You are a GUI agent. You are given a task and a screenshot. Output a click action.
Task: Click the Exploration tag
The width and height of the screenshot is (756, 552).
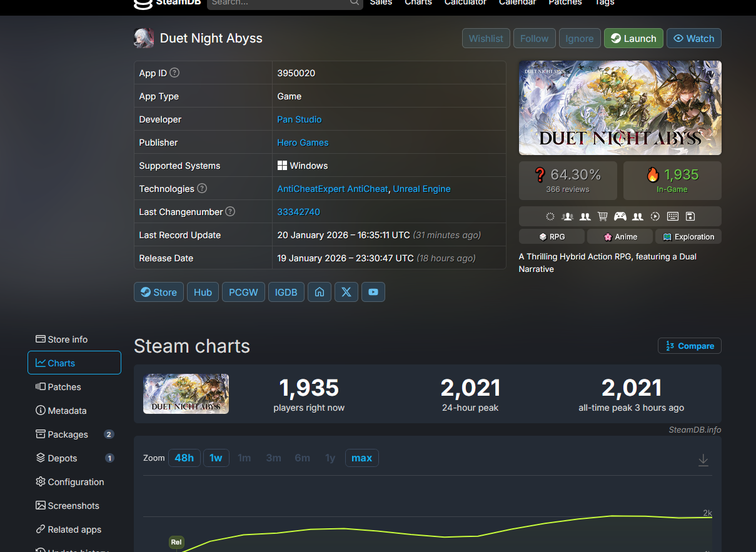click(688, 237)
